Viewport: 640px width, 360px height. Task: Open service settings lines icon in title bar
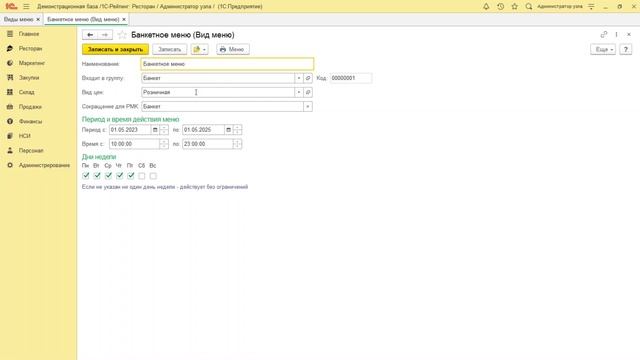click(x=591, y=7)
